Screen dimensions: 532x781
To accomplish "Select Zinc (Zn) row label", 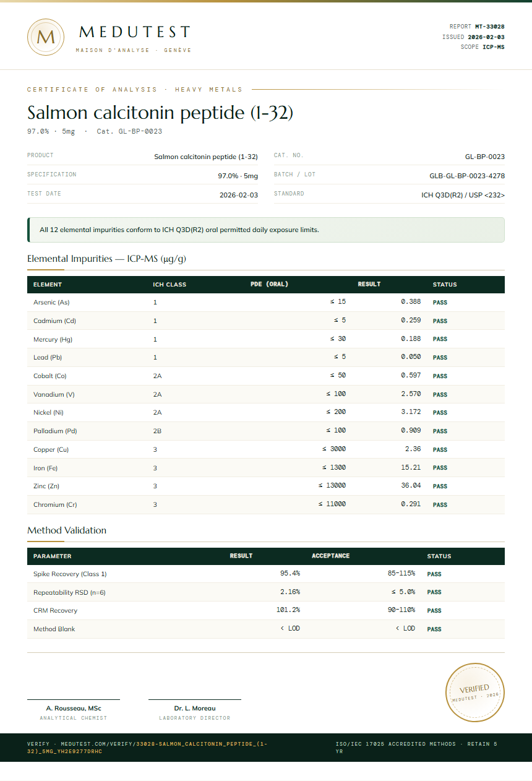I will [46, 486].
